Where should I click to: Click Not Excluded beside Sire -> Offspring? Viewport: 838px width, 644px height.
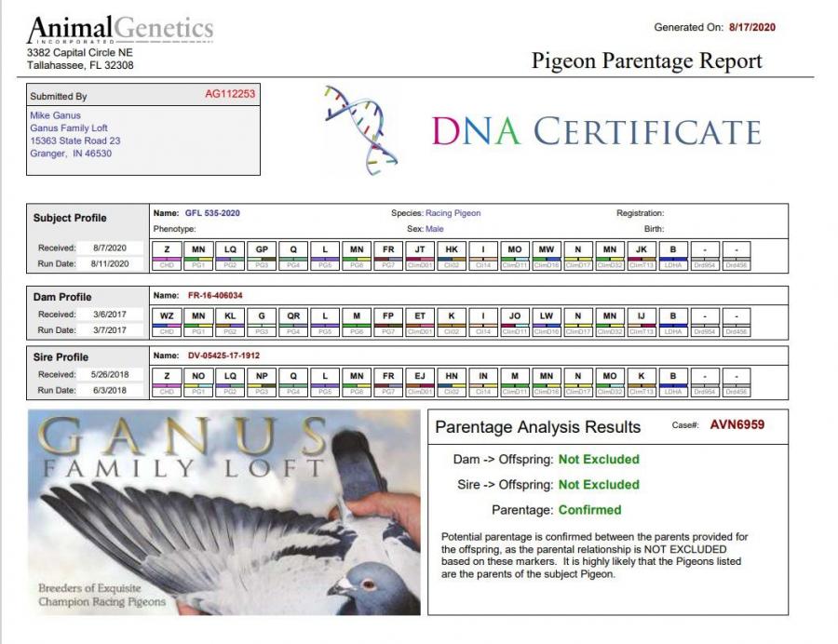pos(599,485)
